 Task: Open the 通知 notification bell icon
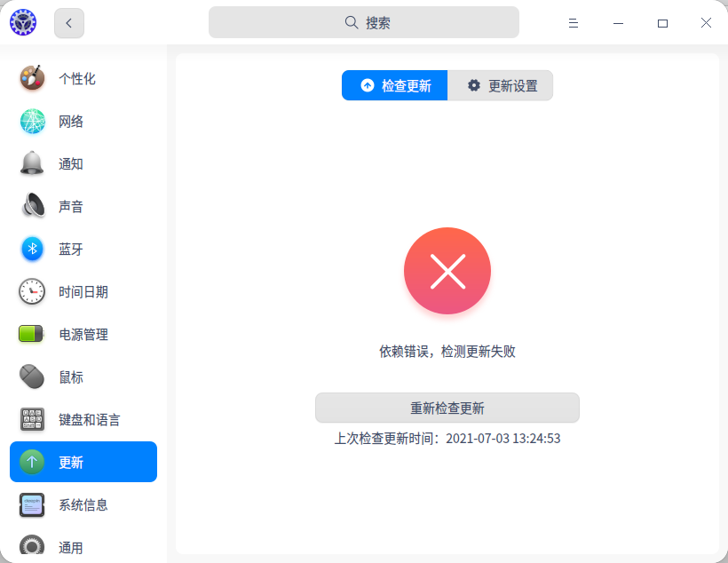(32, 163)
